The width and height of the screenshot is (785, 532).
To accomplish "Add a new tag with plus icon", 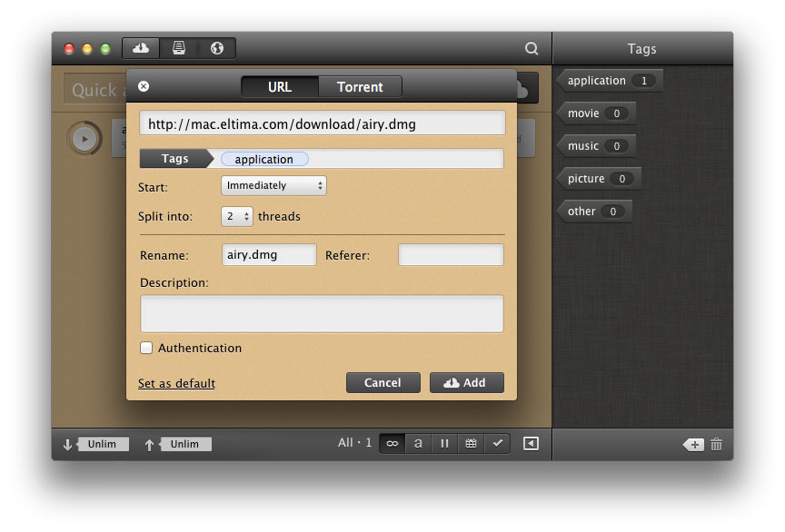I will 692,444.
